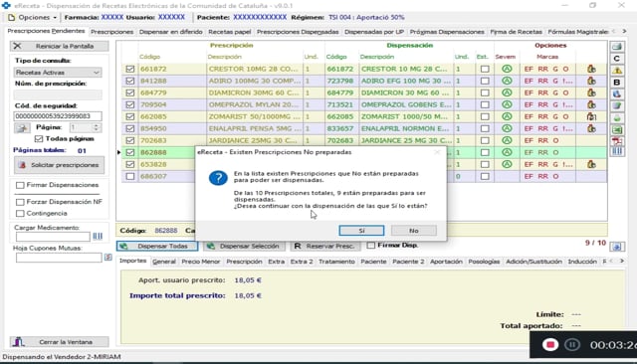Check the unselected row 686307
Viewport: 637px width, 364px height.
tap(130, 176)
